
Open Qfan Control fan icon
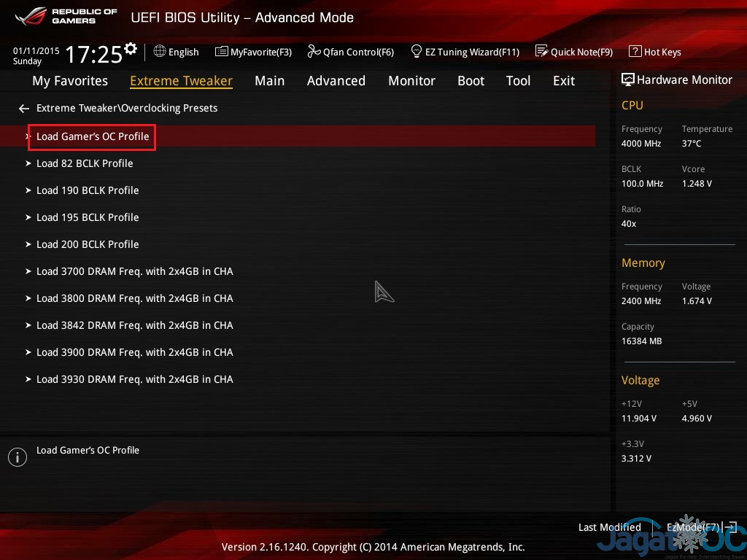pyautogui.click(x=314, y=52)
